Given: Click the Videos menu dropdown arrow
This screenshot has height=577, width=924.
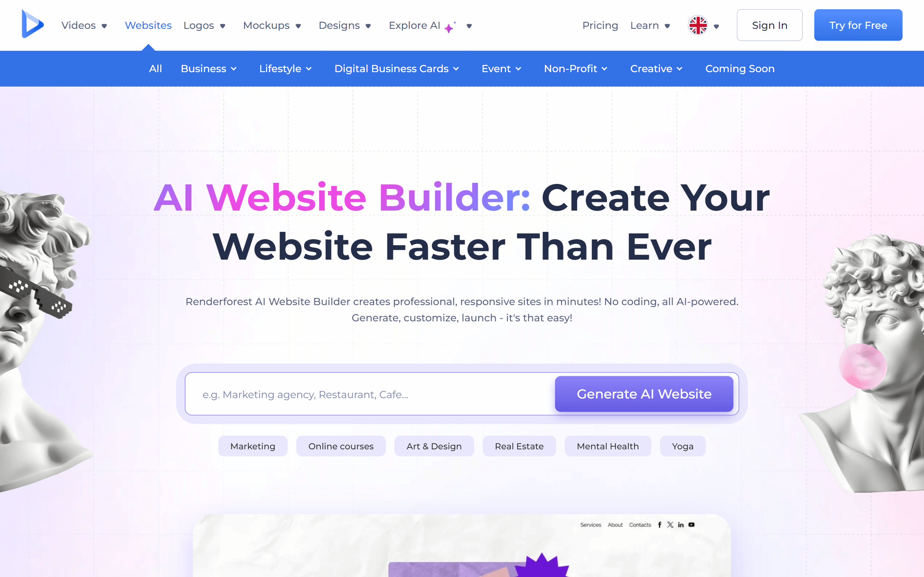Looking at the screenshot, I should 103,26.
